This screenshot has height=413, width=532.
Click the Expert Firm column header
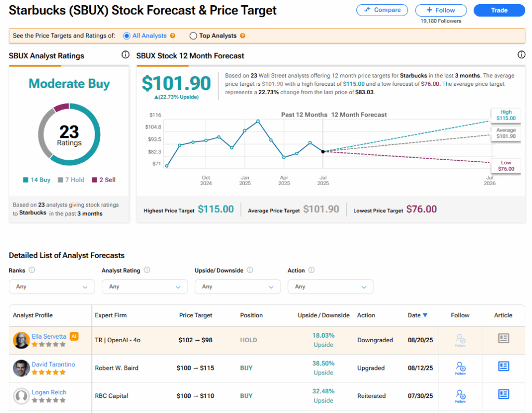111,315
